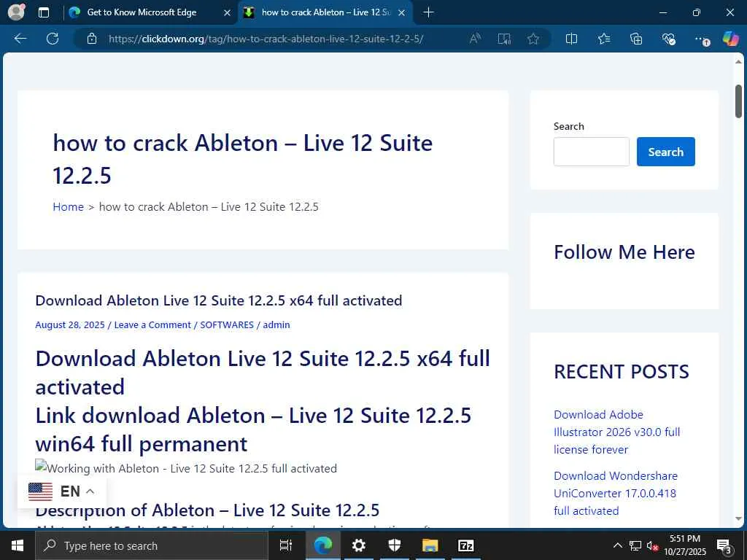
Task: Open Windows Security shield in taskbar
Action: (x=395, y=545)
